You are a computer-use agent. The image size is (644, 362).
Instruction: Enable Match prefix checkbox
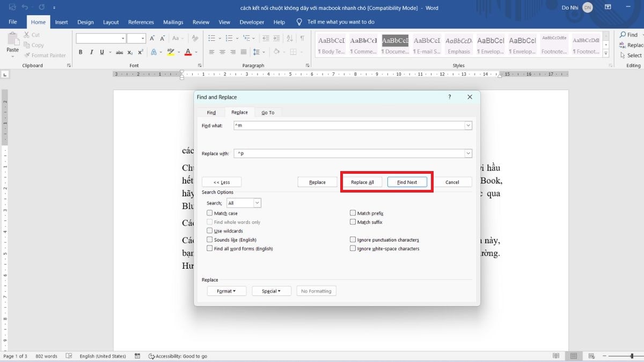click(x=353, y=213)
